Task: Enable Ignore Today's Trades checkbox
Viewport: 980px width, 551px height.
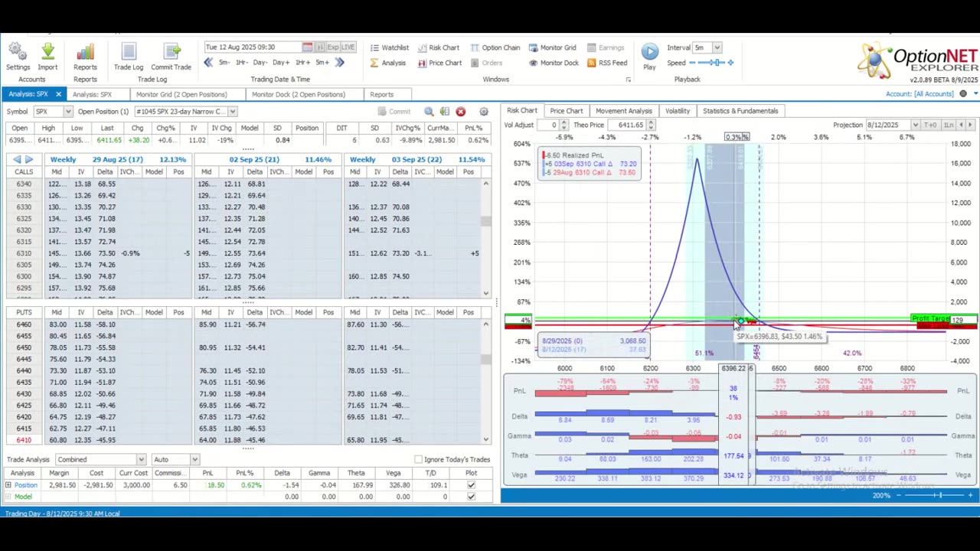Action: [x=418, y=459]
